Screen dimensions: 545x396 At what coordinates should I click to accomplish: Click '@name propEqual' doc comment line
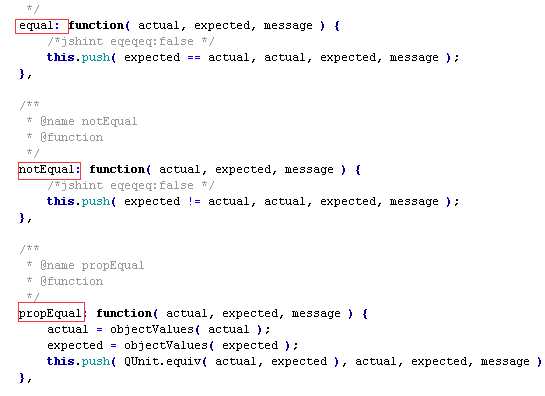[x=92, y=265]
